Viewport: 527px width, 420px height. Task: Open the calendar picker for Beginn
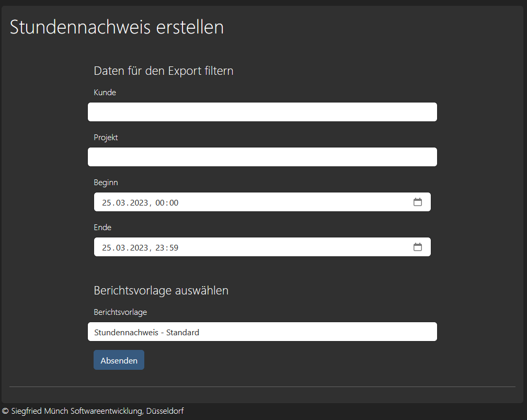click(x=418, y=202)
